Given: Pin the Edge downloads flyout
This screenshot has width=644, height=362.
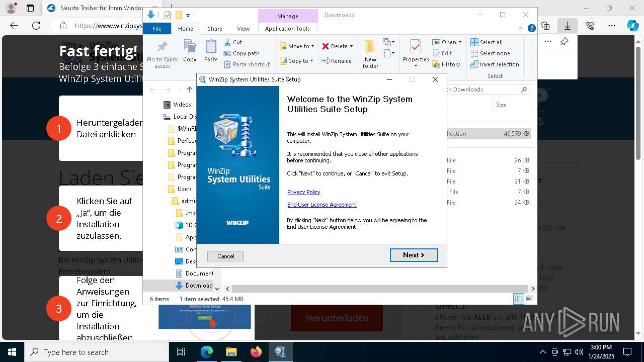Looking at the screenshot, I should coord(564,42).
